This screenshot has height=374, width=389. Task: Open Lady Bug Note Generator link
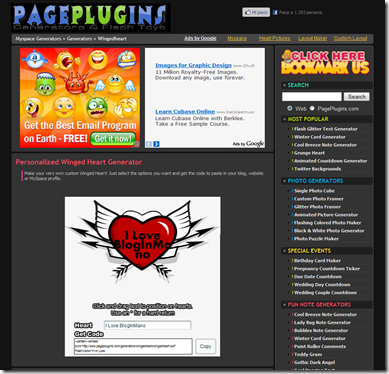322,322
